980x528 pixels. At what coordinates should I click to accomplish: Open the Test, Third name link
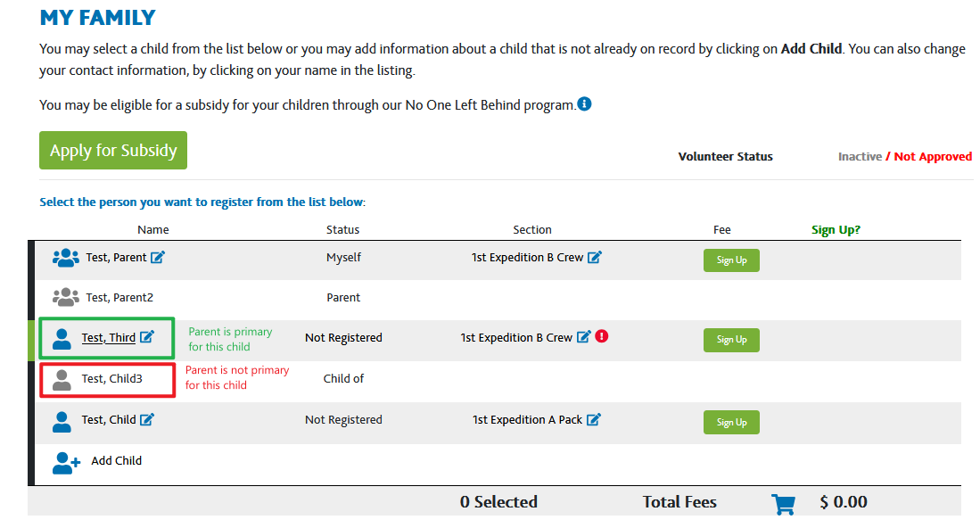tap(109, 337)
